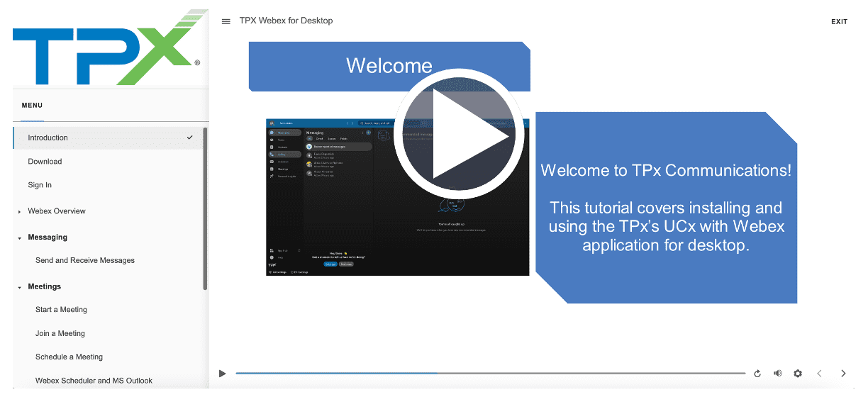The image size is (868, 397).
Task: Mute audio with the speaker icon
Action: pos(777,374)
